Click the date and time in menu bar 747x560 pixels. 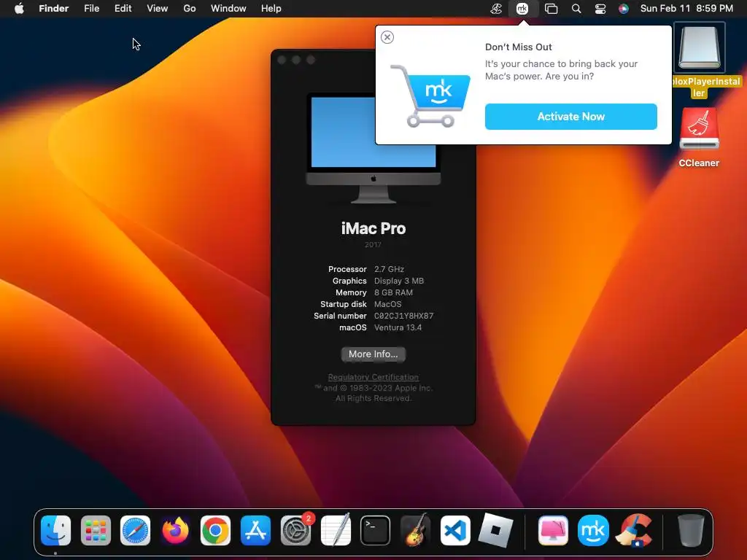coord(686,9)
